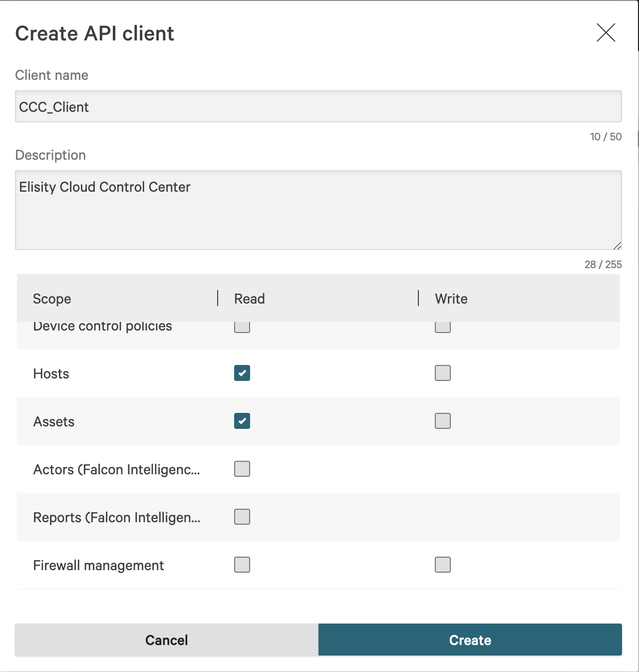Uncheck the Hosts Read checkbox
This screenshot has width=639, height=672.
[242, 373]
